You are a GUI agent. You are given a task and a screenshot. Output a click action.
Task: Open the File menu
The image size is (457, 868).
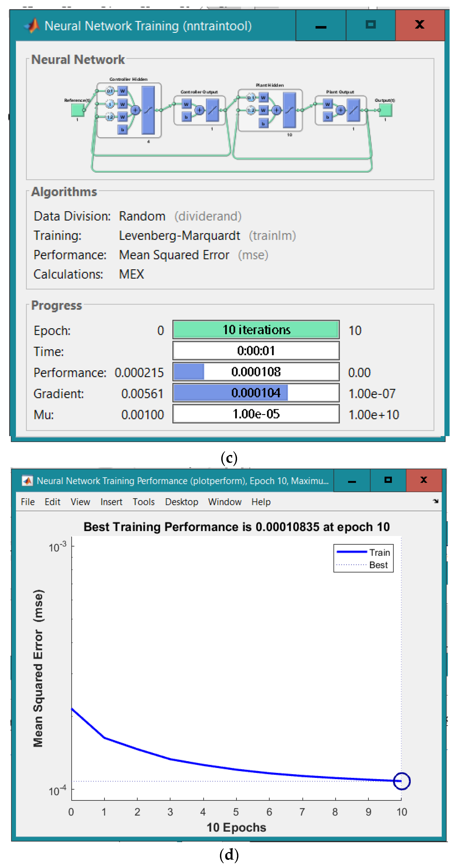point(28,502)
